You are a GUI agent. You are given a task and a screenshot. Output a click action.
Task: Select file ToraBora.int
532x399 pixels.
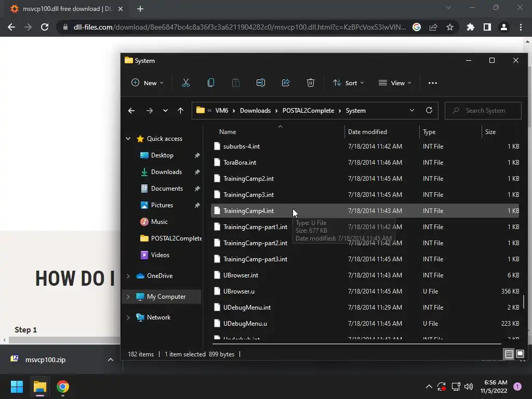click(365, 163)
